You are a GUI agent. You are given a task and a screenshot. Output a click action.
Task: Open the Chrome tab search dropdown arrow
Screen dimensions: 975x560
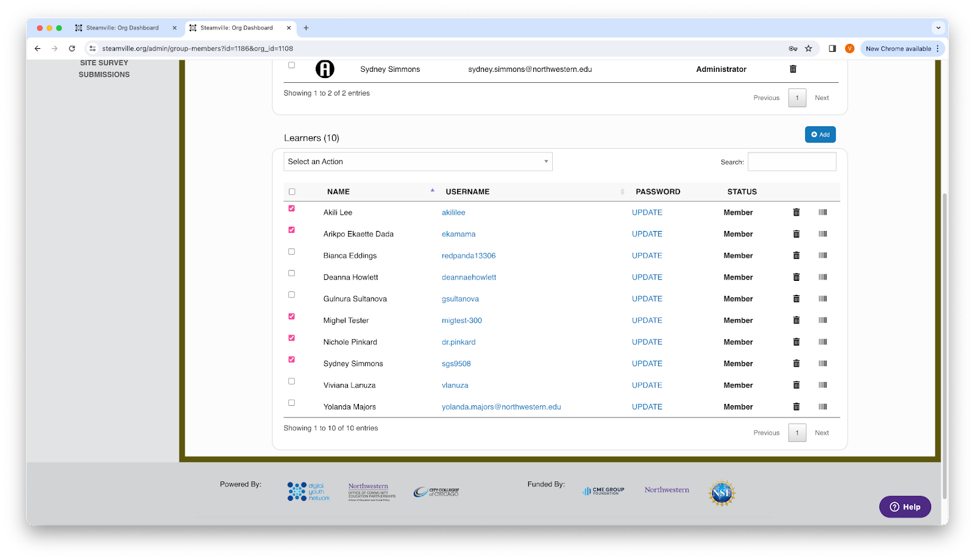pos(938,28)
